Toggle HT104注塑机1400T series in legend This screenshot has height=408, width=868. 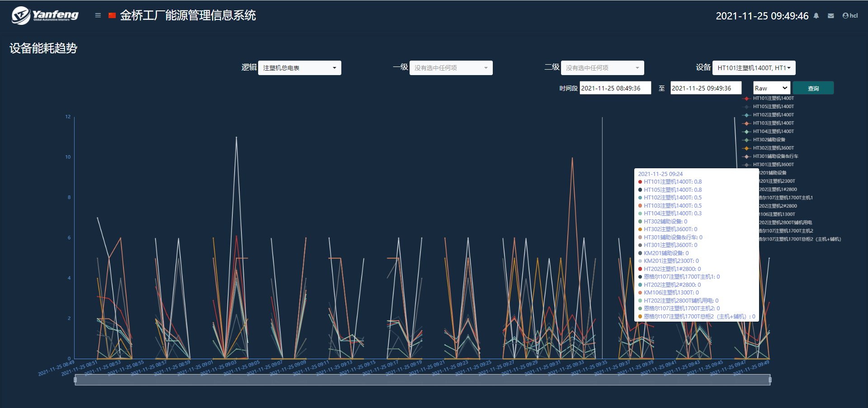pos(769,132)
